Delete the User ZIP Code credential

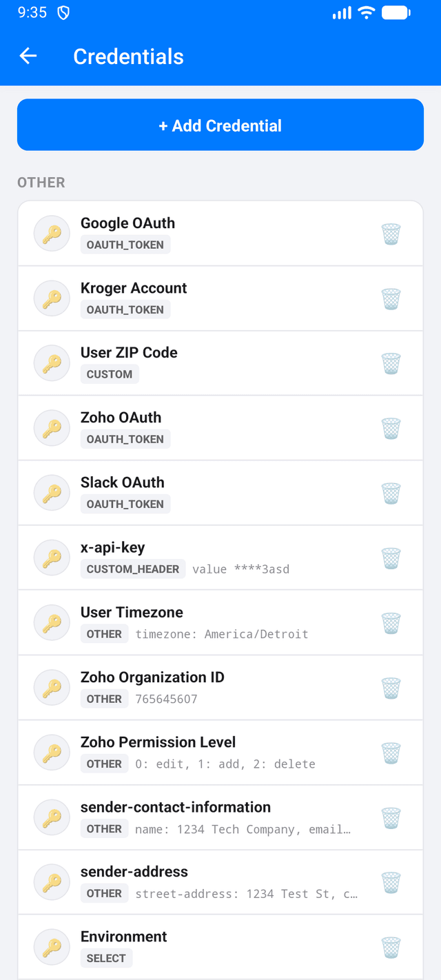391,363
